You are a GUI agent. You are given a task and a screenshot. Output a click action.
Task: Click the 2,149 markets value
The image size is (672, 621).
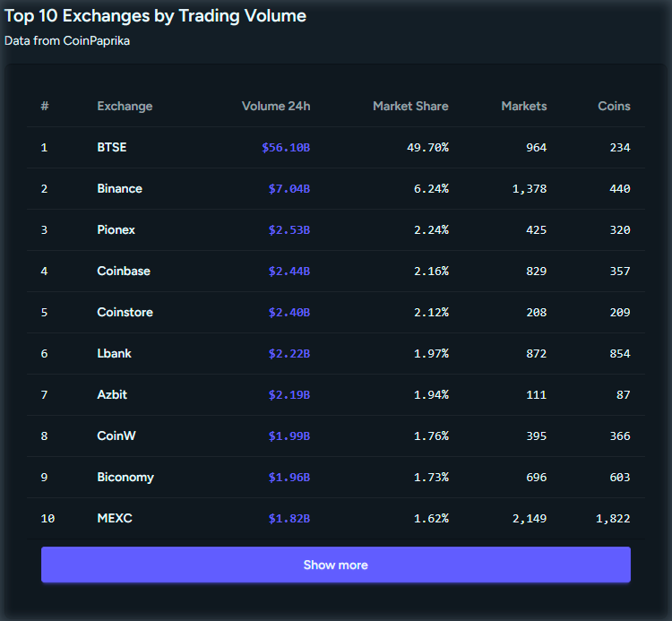click(x=530, y=518)
